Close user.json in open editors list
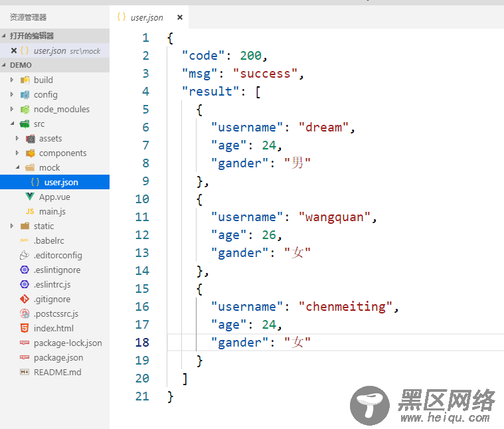 (14, 50)
